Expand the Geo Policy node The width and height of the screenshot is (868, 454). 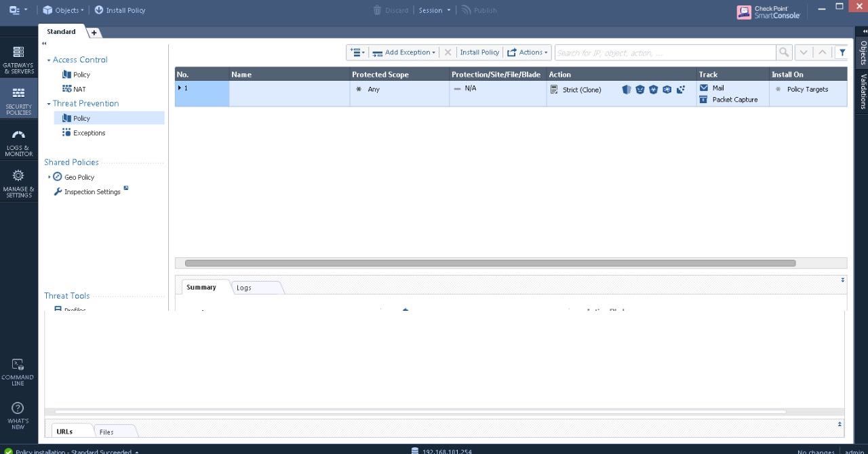pos(49,177)
